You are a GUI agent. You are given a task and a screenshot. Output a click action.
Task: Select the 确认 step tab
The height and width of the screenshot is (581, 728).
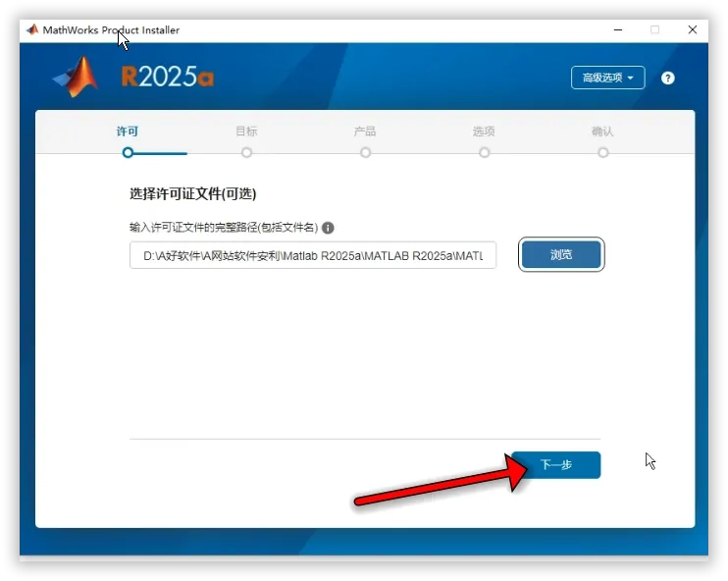(x=602, y=132)
